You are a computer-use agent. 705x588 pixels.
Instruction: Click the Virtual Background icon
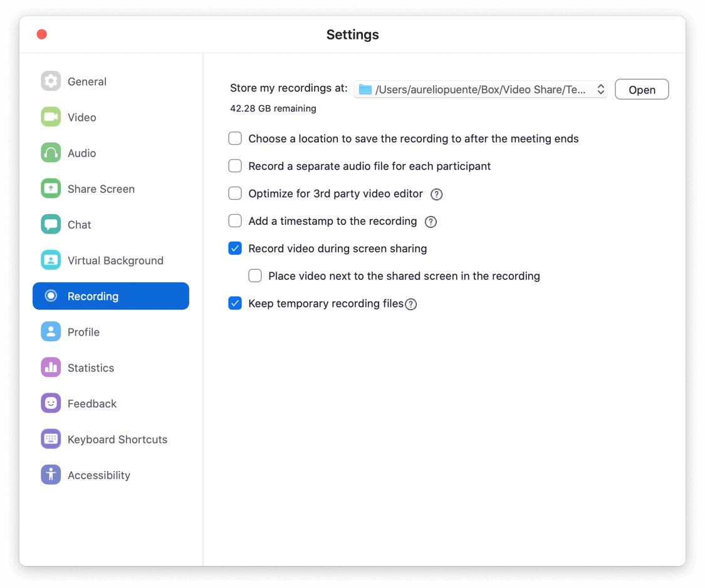51,260
